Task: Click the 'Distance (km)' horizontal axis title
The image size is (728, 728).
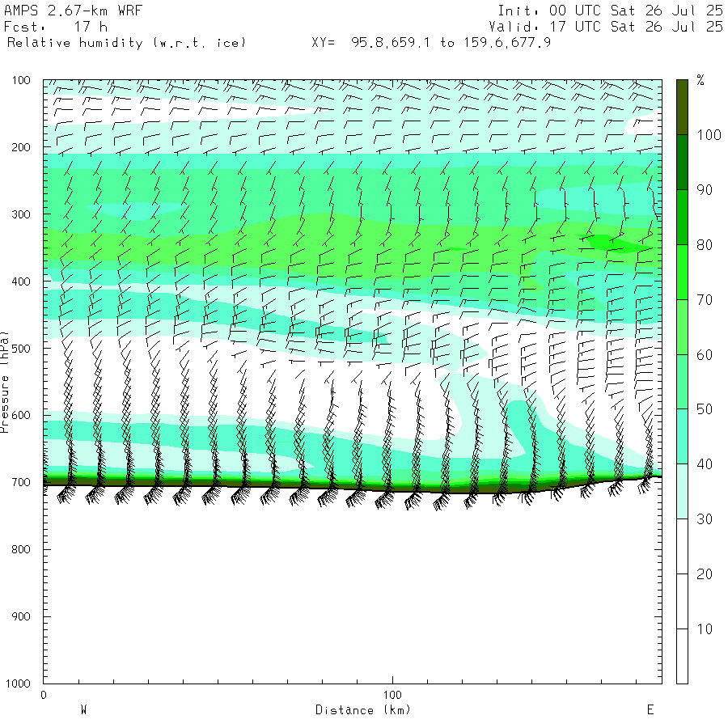Action: [x=363, y=710]
